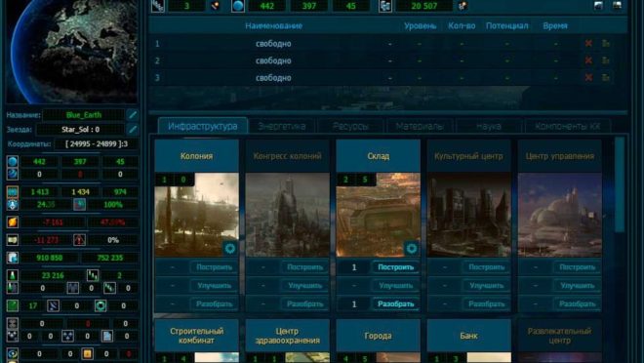Viewport: 644px width, 363px height.
Task: Click the Центр здравоохранения card header
Action: tap(288, 336)
